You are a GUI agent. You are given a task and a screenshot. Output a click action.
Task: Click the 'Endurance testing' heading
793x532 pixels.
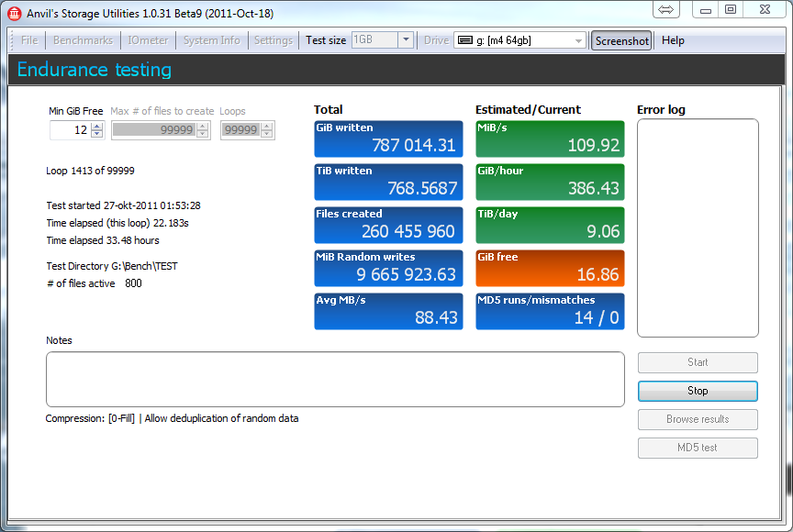coord(94,70)
